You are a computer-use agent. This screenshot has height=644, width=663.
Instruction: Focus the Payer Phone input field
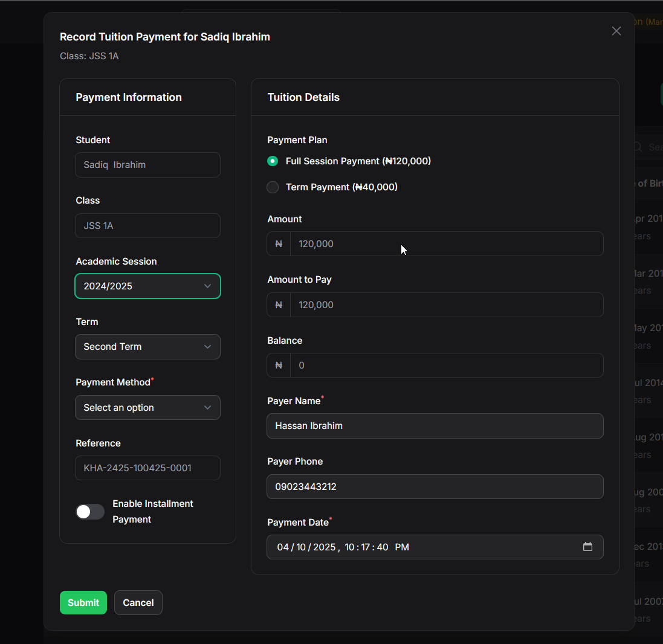pos(435,486)
